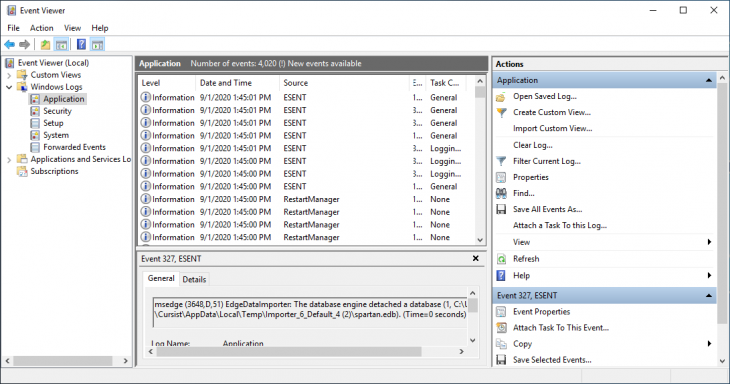Open the Help menu in menu bar
The image size is (730, 384).
100,28
